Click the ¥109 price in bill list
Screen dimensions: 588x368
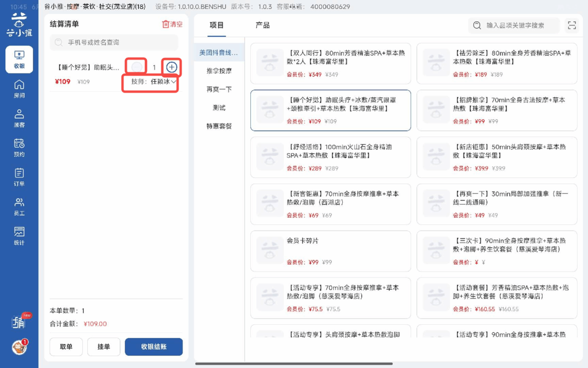click(63, 82)
